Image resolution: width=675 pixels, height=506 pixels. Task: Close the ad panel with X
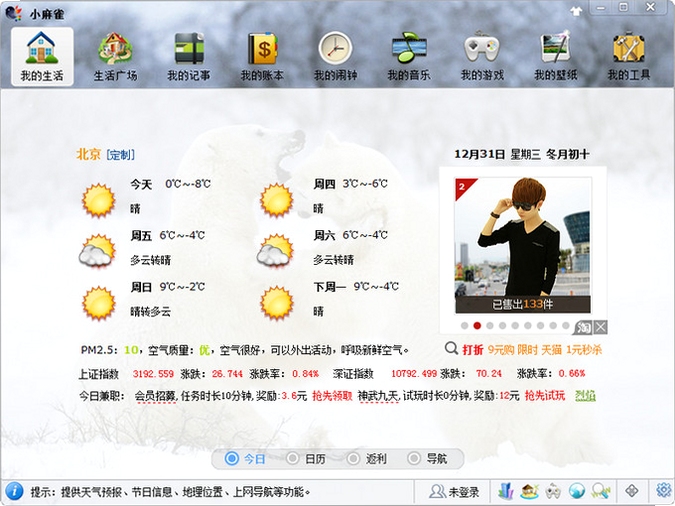(601, 328)
